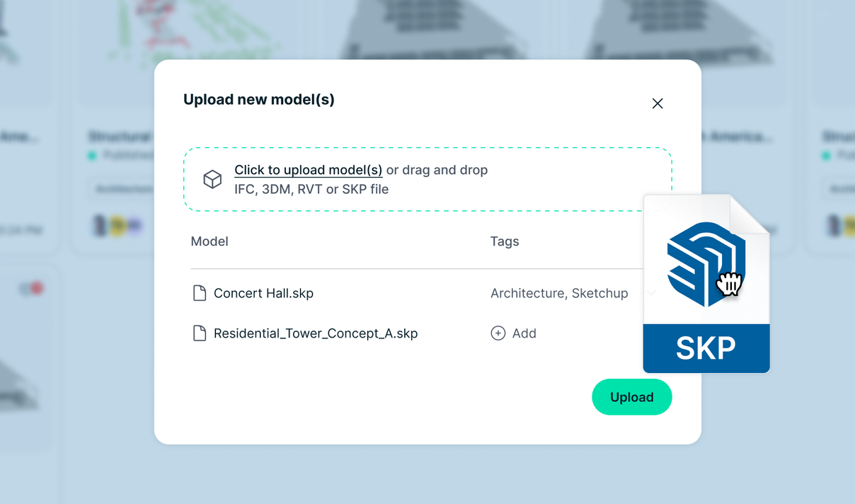The width and height of the screenshot is (855, 504).
Task: Click the dragged SketchUp SKP file icon
Action: pos(706,284)
